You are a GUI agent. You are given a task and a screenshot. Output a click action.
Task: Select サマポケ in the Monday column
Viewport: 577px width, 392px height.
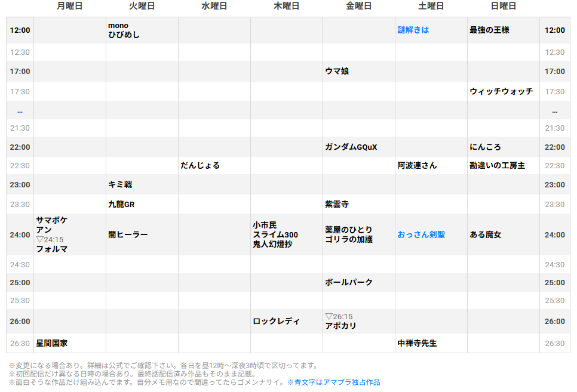pos(51,220)
